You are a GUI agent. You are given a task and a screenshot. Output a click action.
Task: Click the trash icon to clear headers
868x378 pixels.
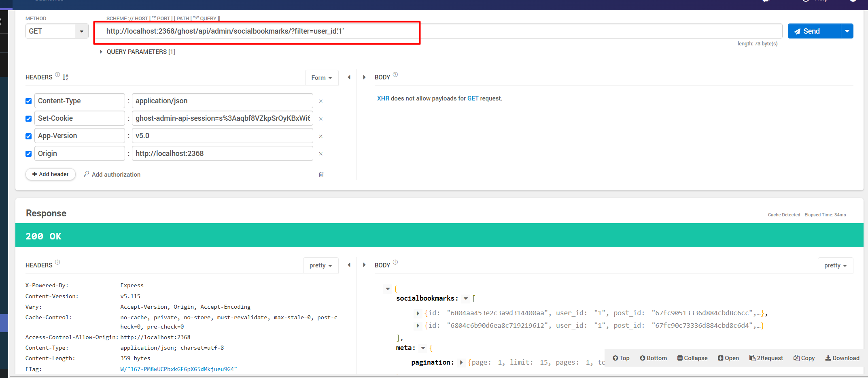click(321, 175)
